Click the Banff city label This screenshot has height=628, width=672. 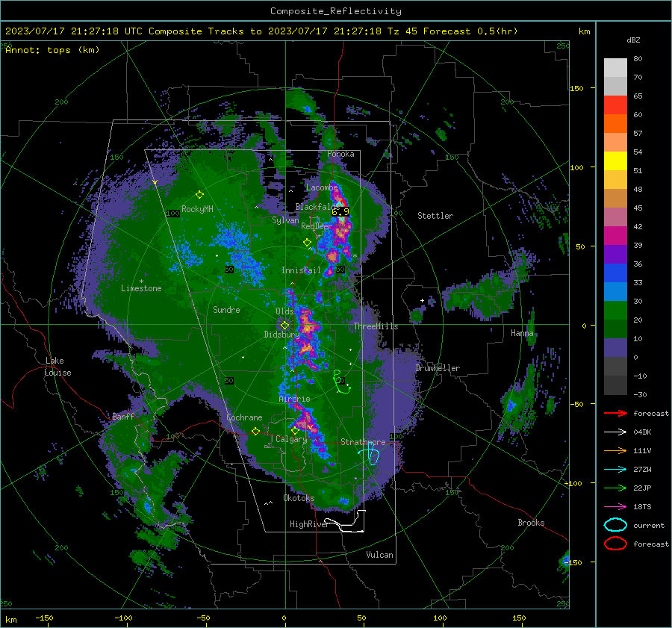[123, 416]
